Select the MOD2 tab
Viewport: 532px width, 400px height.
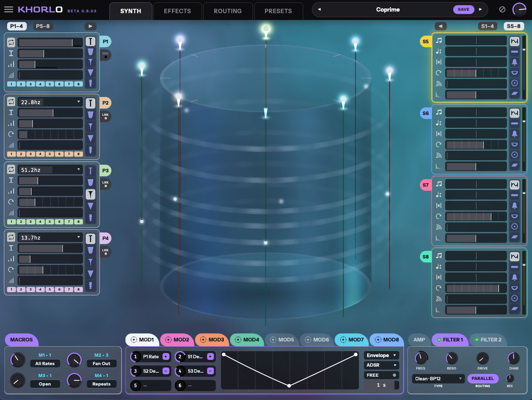coord(177,340)
